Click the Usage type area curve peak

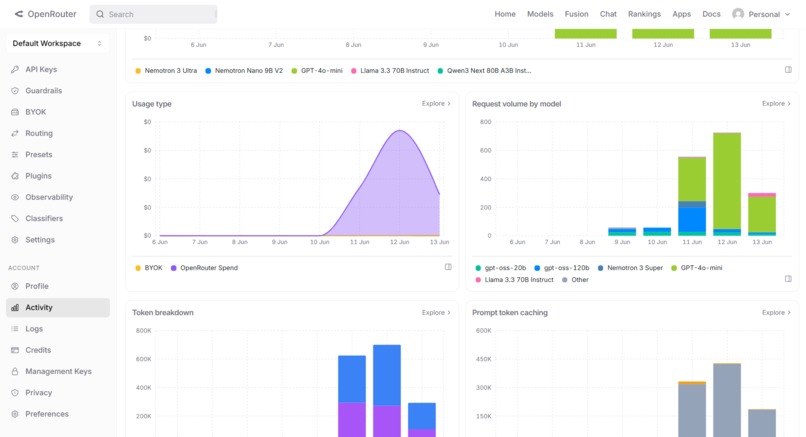[400, 131]
